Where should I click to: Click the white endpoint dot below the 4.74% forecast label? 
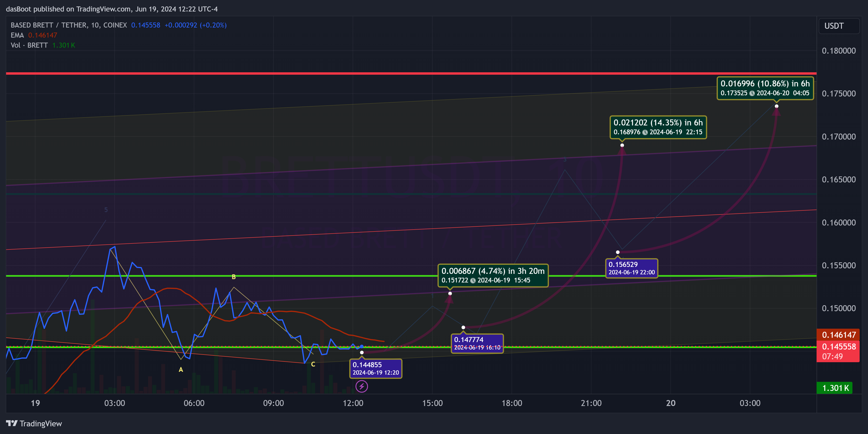pyautogui.click(x=450, y=293)
